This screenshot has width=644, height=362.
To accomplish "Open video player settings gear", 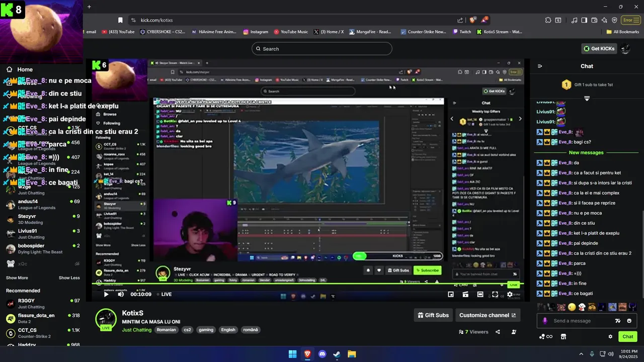I will coord(510,294).
